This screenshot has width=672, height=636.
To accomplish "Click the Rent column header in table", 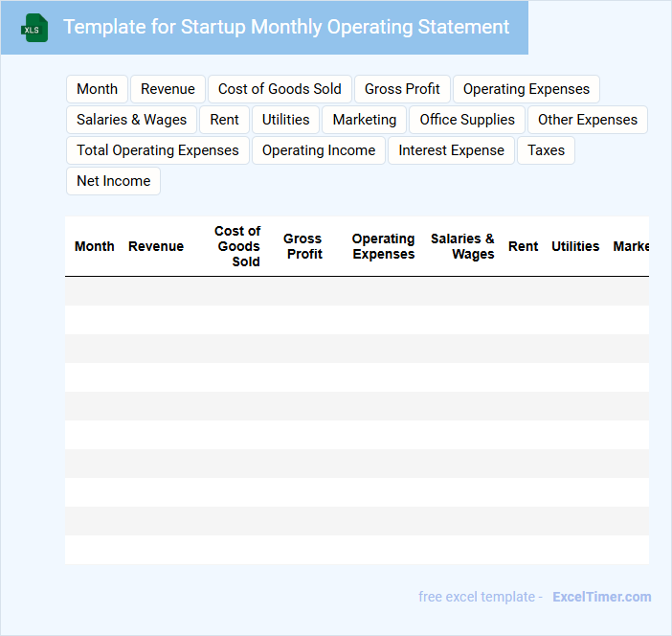I will click(524, 246).
